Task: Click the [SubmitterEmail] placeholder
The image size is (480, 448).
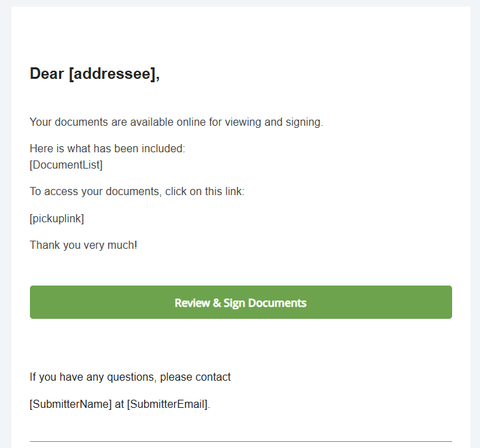Action: [167, 404]
